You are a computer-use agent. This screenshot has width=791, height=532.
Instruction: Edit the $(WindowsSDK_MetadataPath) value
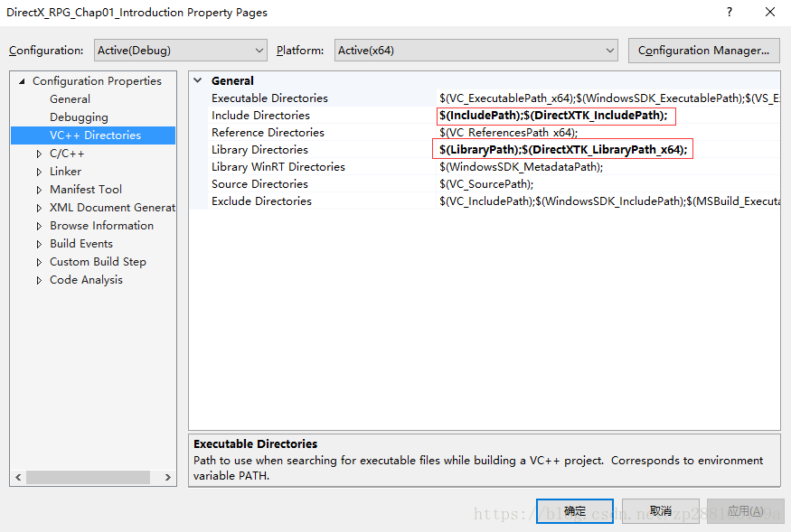pos(521,167)
